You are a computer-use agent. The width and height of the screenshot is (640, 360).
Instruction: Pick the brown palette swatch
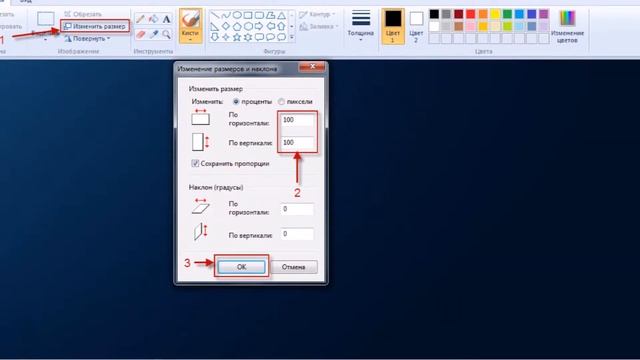pyautogui.click(x=458, y=27)
